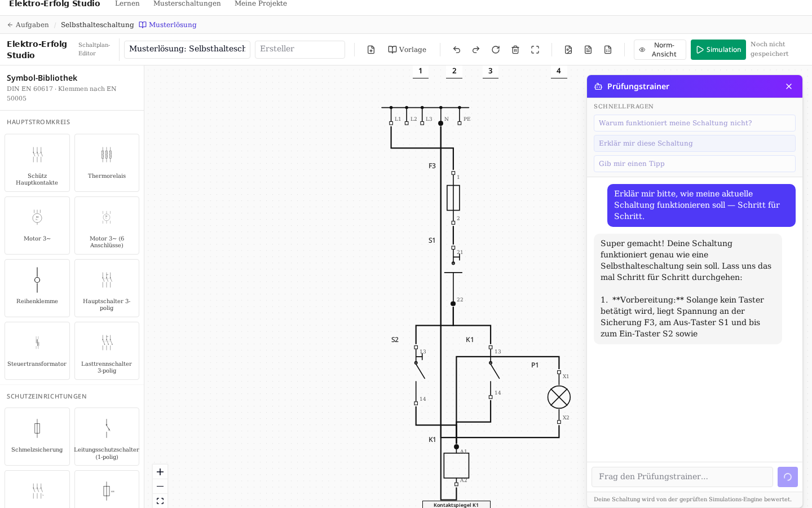
Task: Select the Leitungsschutzschalter (1-polig) symbol
Action: (x=107, y=436)
